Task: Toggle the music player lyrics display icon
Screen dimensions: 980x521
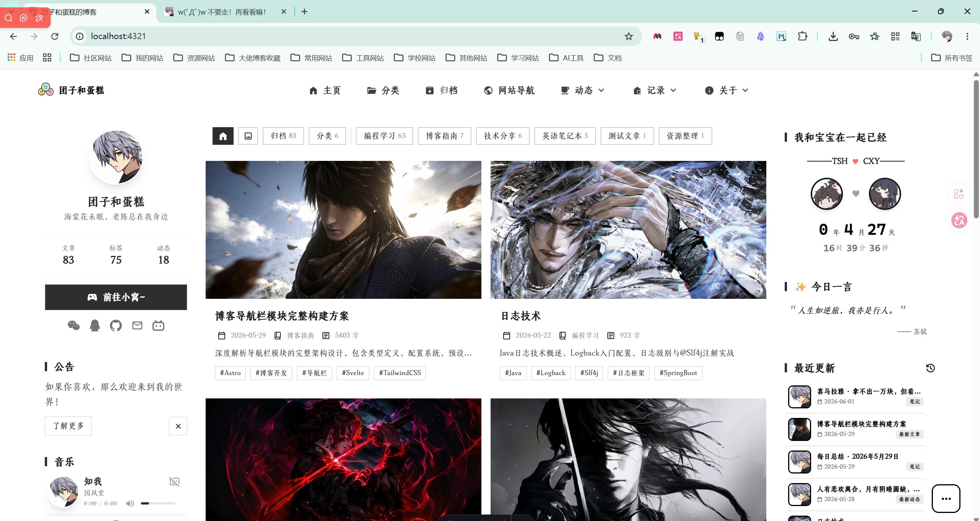Action: point(175,482)
